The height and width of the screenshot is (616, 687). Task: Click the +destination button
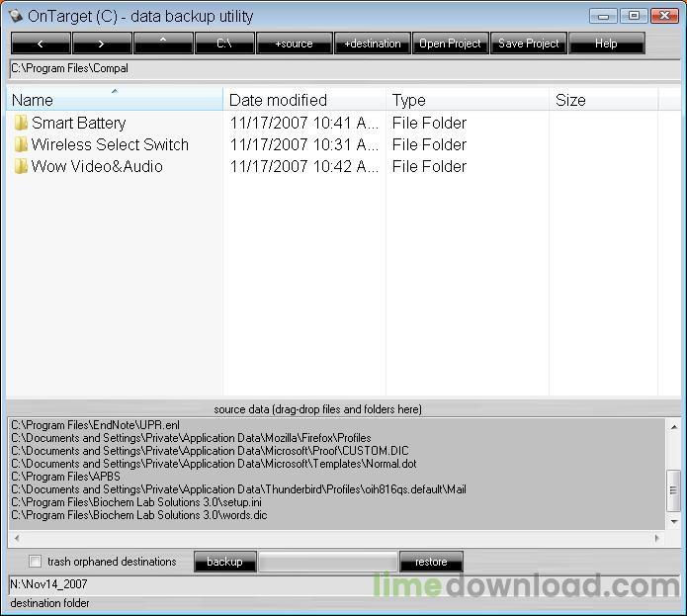pos(373,44)
